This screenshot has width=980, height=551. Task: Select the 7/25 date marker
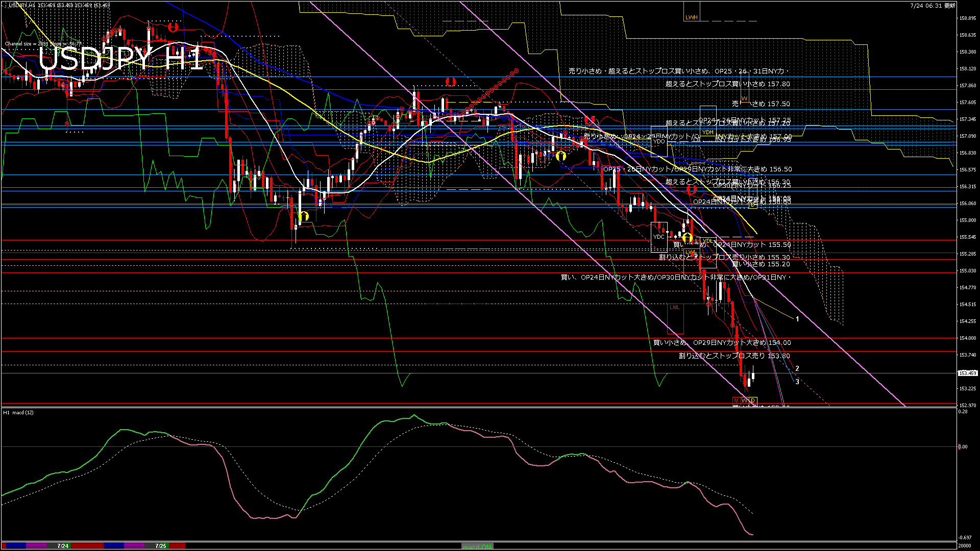coord(161,546)
